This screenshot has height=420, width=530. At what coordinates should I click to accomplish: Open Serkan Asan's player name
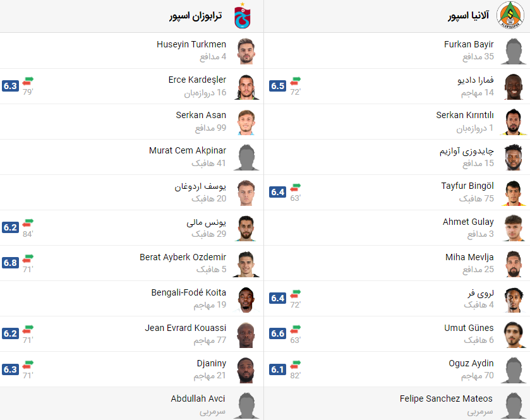201,115
